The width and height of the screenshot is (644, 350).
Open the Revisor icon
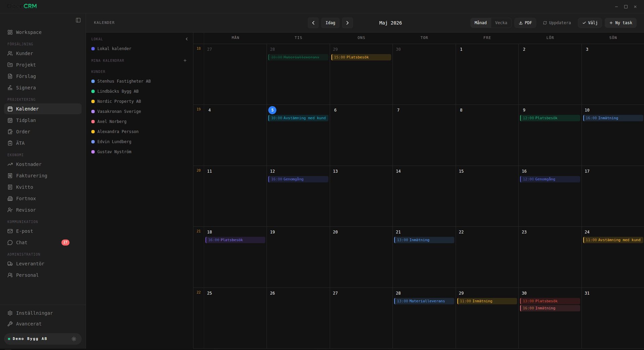pyautogui.click(x=10, y=210)
